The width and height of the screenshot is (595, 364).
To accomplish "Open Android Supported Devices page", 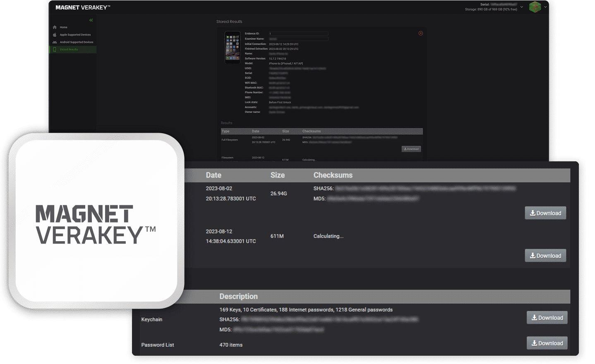I will pyautogui.click(x=77, y=42).
